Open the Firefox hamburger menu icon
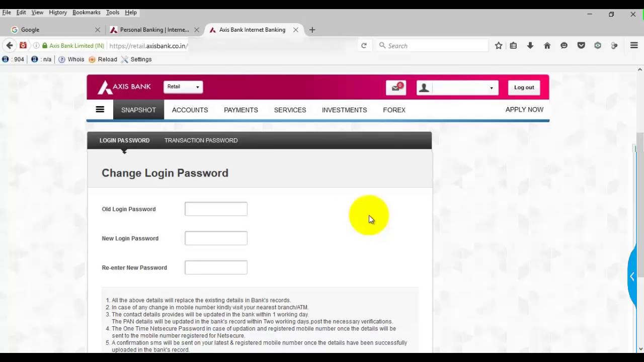644x362 pixels. coord(634,45)
